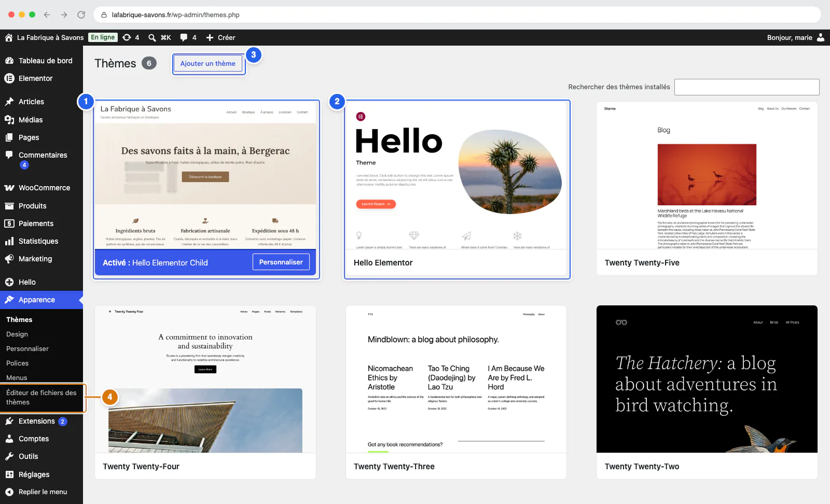Click the plus icon next to Créer
830x504 pixels.
(x=210, y=37)
